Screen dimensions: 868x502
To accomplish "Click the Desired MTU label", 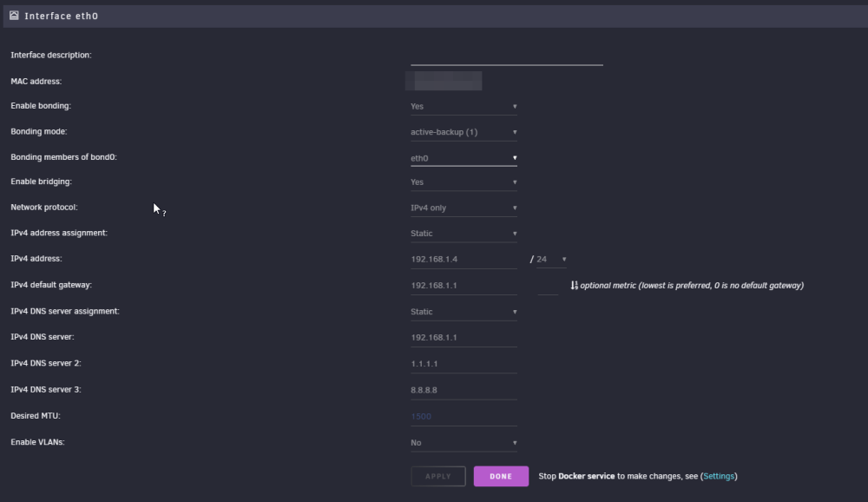I will click(36, 415).
